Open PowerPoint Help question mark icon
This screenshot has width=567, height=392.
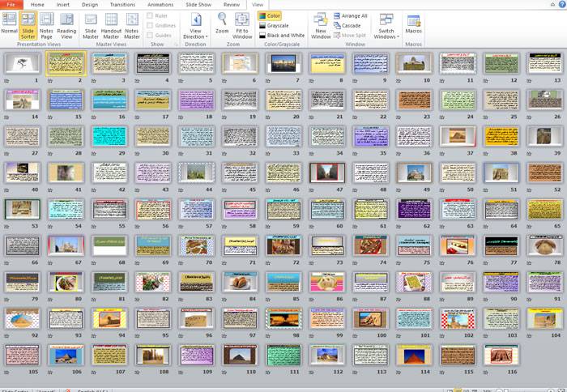[x=562, y=4]
